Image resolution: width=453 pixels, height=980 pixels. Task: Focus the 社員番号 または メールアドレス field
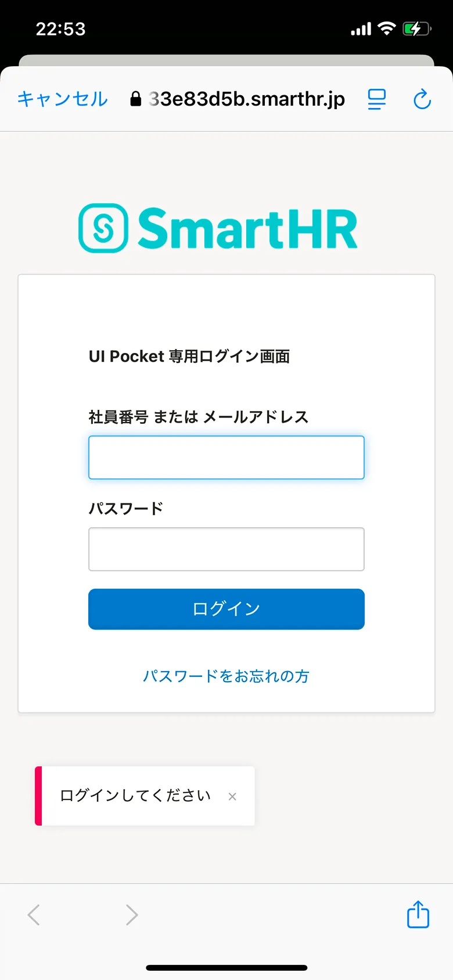[x=226, y=457]
